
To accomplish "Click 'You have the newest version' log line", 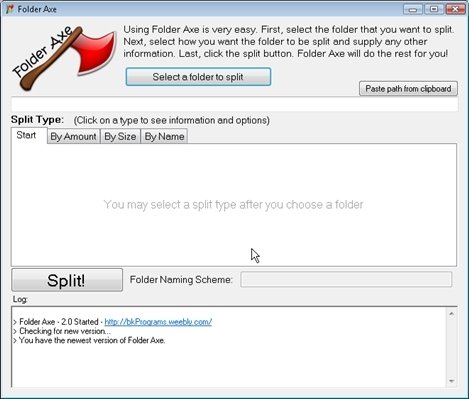I will [89, 340].
